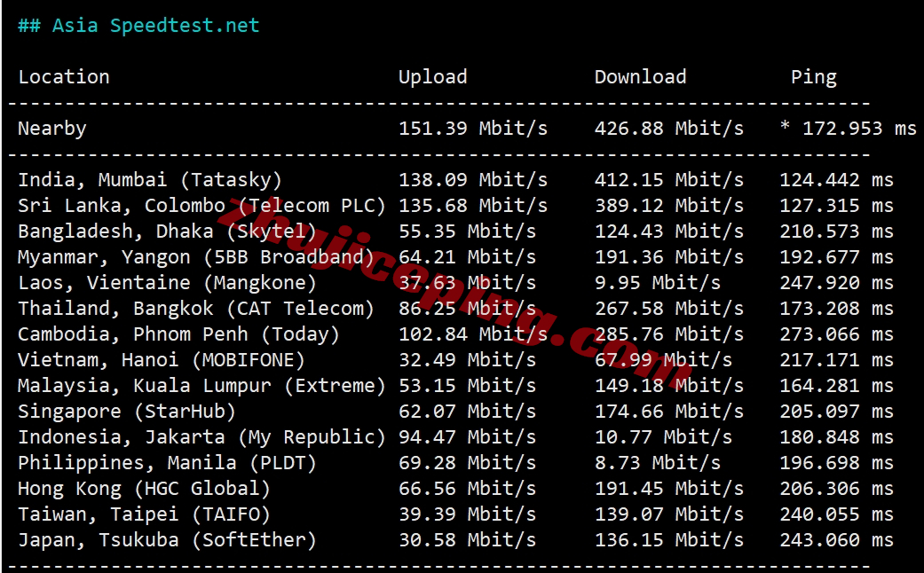The height and width of the screenshot is (573, 924).
Task: Click Philippines ping 196.698 ms
Action: click(836, 463)
